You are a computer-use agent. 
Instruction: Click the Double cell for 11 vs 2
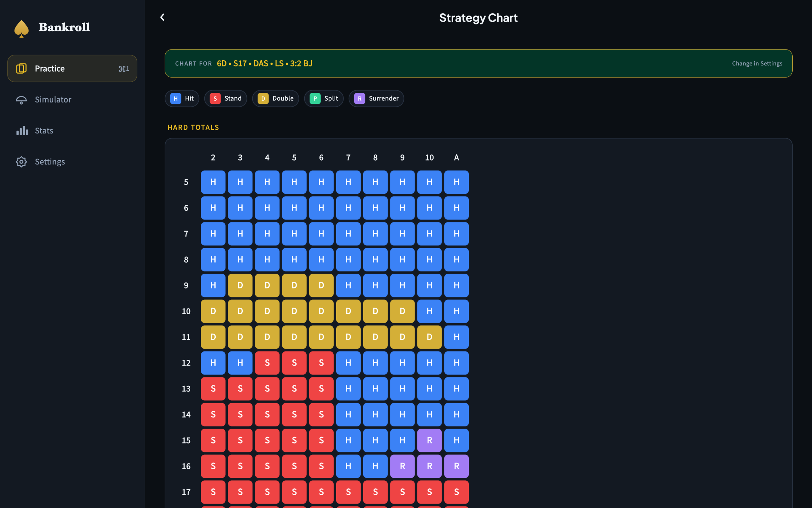(213, 337)
